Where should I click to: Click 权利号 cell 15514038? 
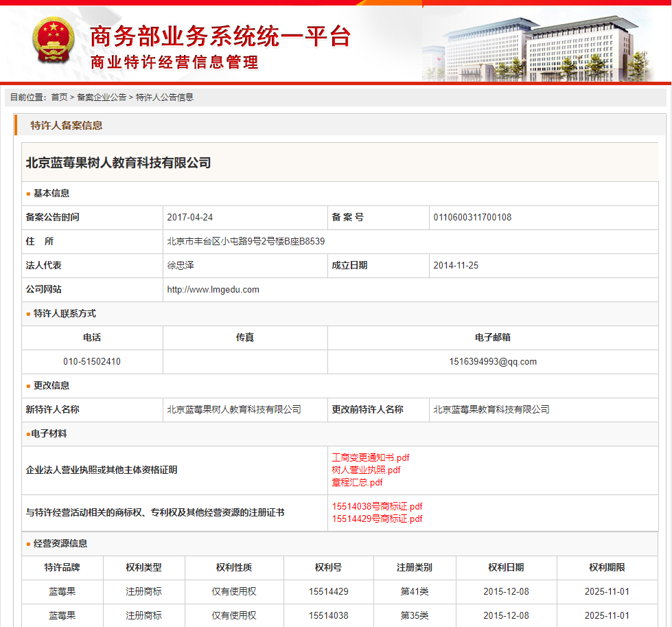point(329,615)
